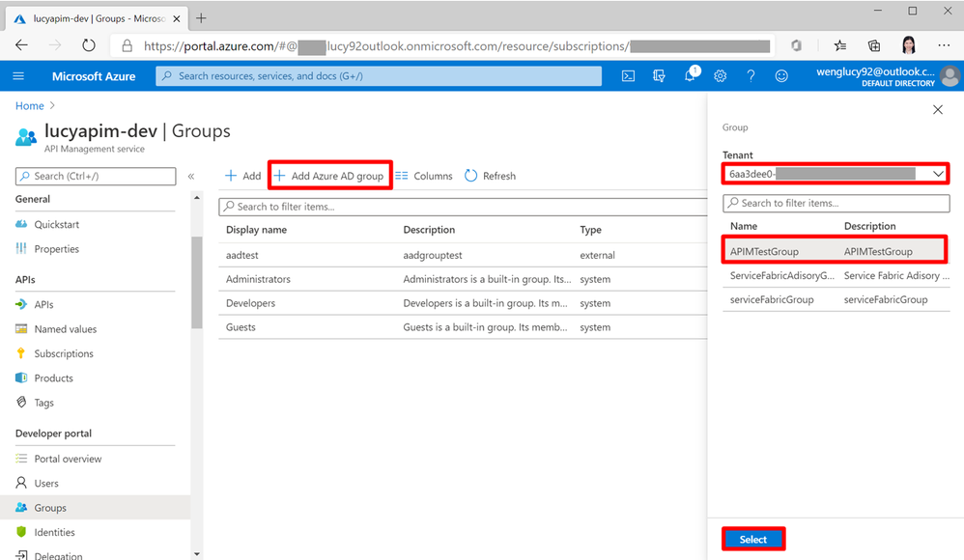Click the browser profile picture
Image resolution: width=964 pixels, height=560 pixels.
click(x=909, y=44)
